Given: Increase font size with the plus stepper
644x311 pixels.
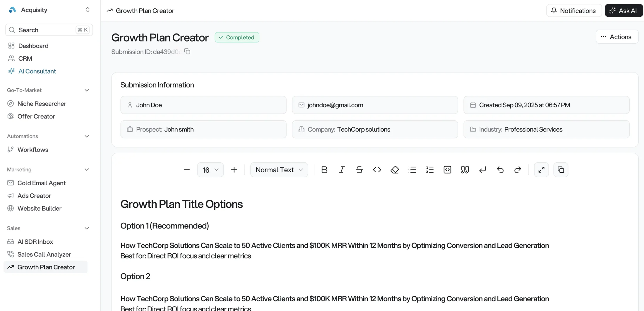Looking at the screenshot, I should pos(234,170).
